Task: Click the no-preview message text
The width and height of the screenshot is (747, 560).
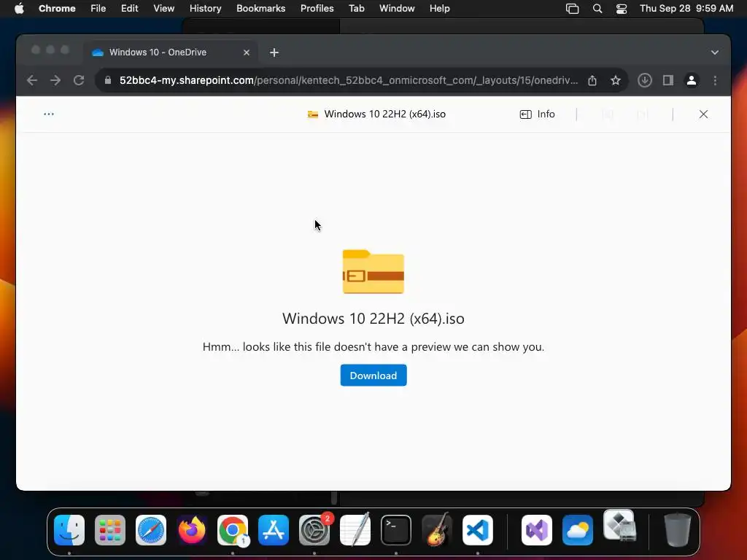Action: (x=373, y=346)
